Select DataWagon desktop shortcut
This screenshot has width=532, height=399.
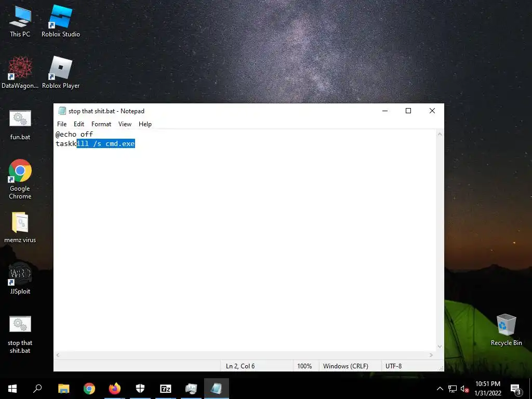20,73
